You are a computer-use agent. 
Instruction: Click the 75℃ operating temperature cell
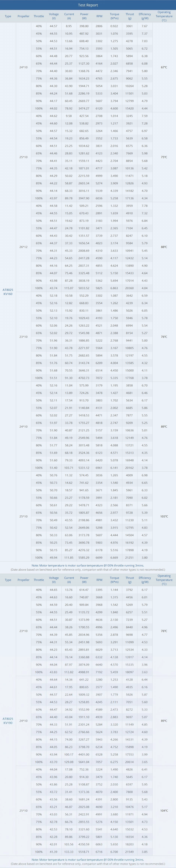164,157
